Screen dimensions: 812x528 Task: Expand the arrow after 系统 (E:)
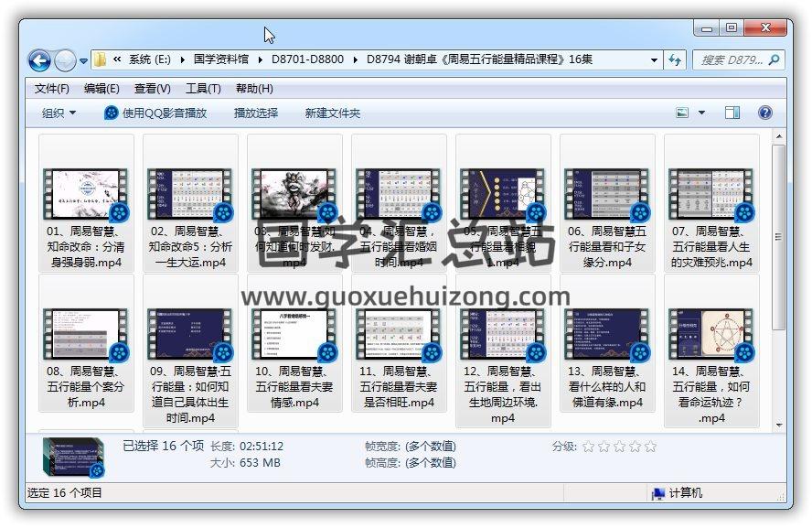(182, 59)
